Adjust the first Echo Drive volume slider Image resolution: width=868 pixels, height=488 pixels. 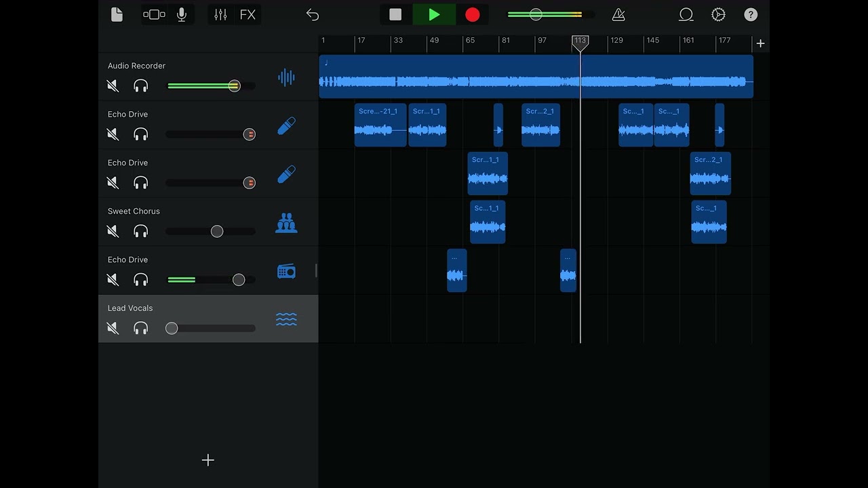coord(211,134)
